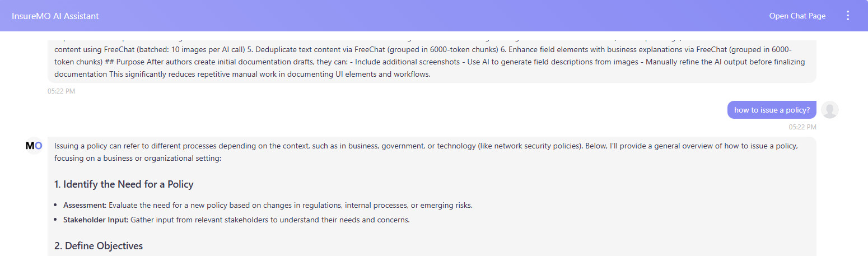Click the InsureMO AI Assistant title
The image size is (868, 256).
point(55,16)
